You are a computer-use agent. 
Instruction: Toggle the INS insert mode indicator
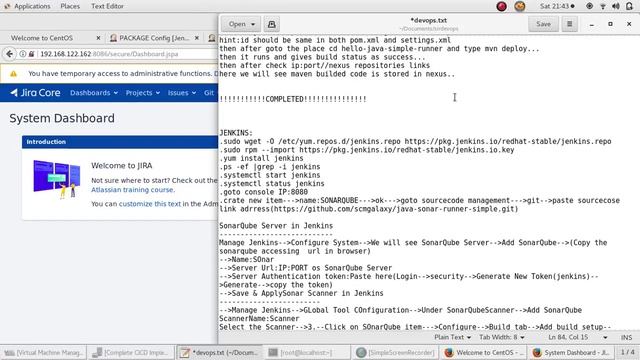(626, 337)
